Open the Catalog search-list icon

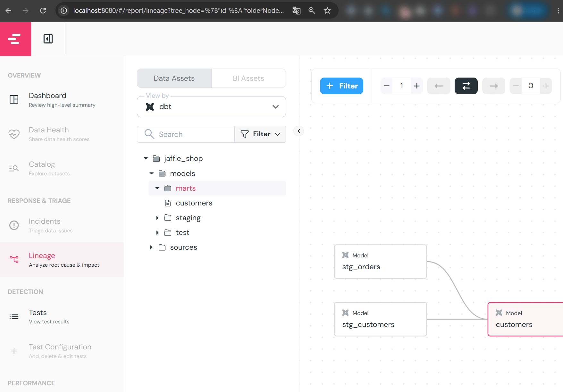14,168
